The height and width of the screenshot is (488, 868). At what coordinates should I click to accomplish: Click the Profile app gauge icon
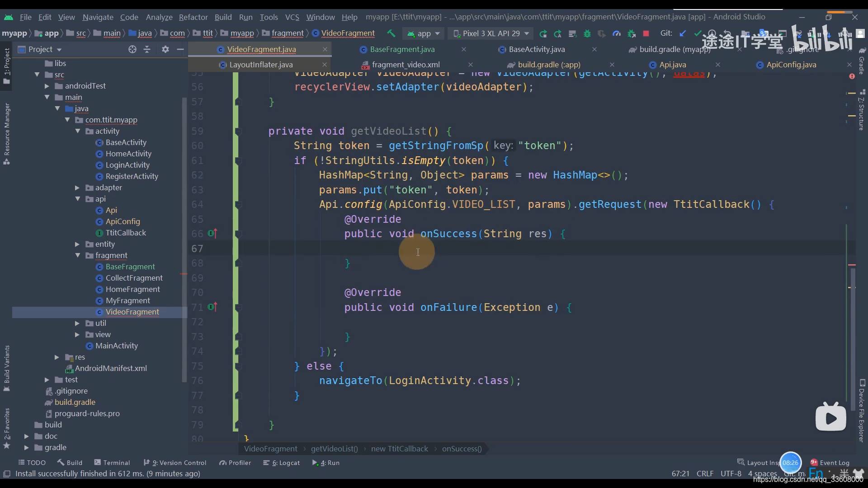[616, 33]
